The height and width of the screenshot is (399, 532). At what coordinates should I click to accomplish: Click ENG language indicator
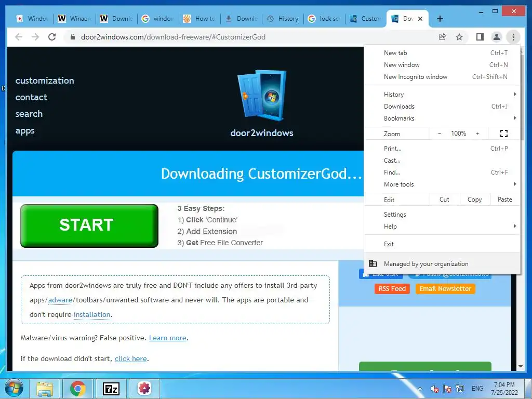tap(477, 389)
